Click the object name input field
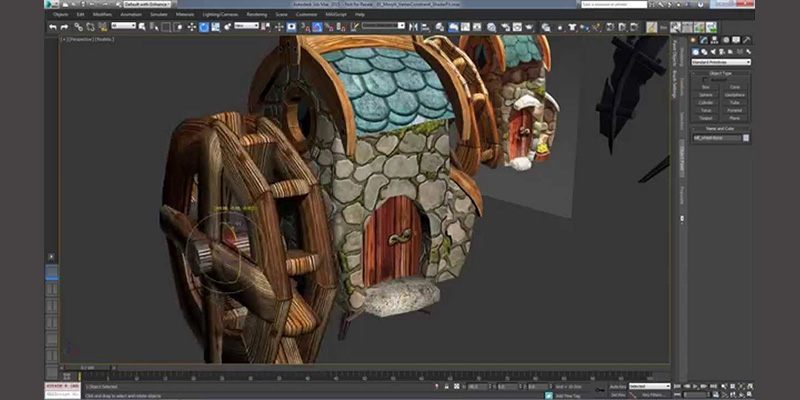The width and height of the screenshot is (800, 400). click(x=717, y=138)
